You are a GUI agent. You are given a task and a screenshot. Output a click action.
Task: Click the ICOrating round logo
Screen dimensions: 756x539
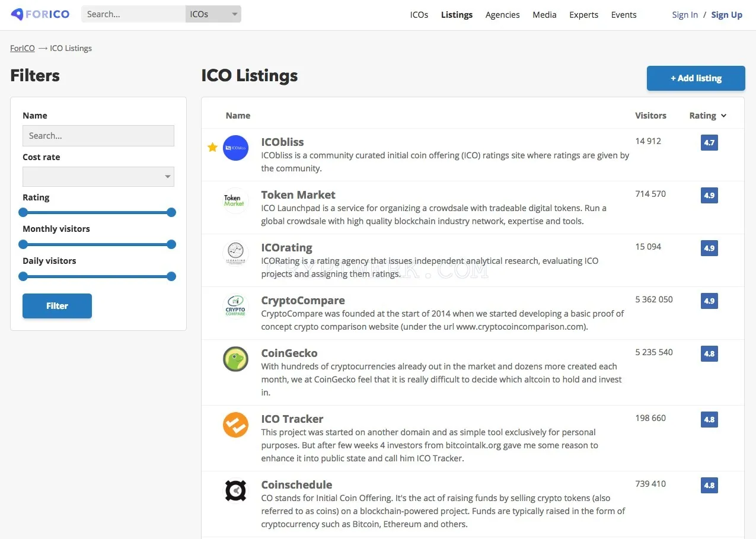coord(235,253)
